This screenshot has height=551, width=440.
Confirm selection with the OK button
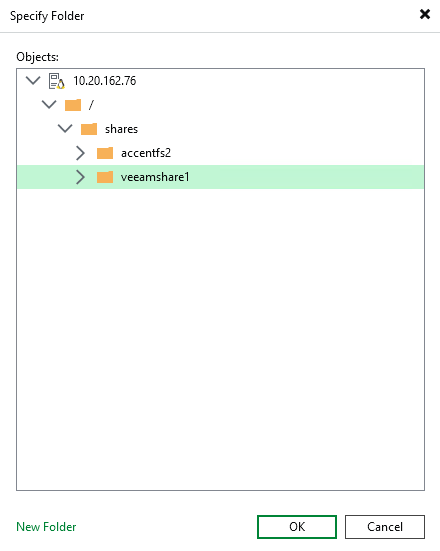coord(297,526)
